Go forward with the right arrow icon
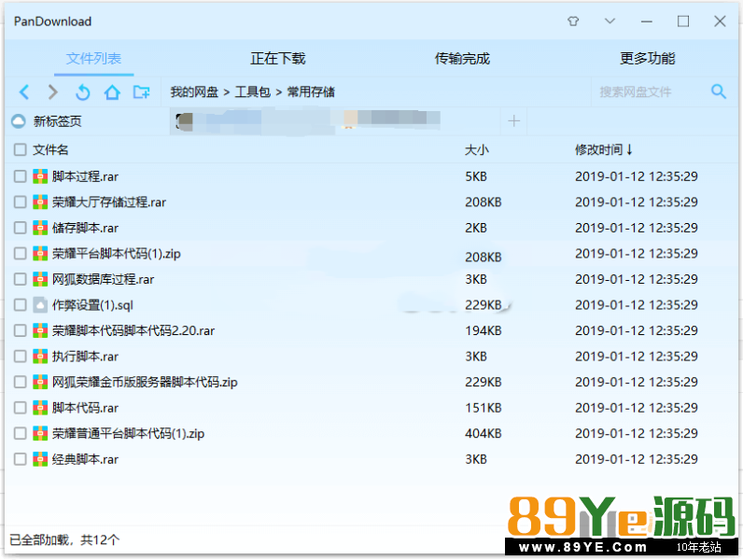The width and height of the screenshot is (743, 560). [x=53, y=91]
